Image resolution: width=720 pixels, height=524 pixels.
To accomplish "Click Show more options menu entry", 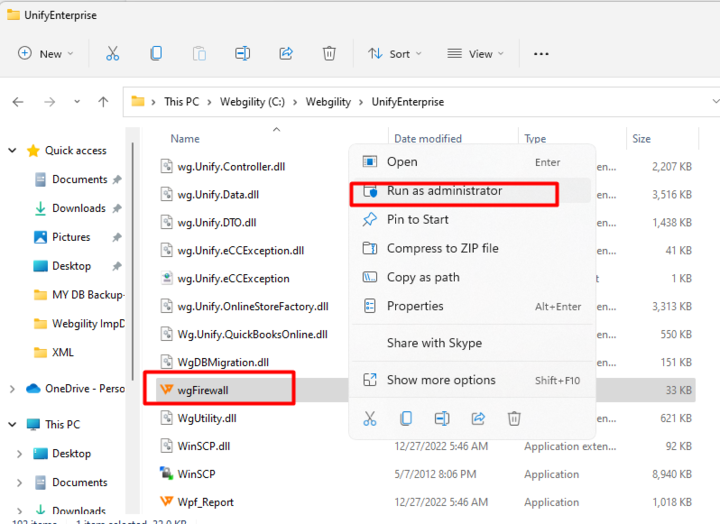I will click(441, 380).
